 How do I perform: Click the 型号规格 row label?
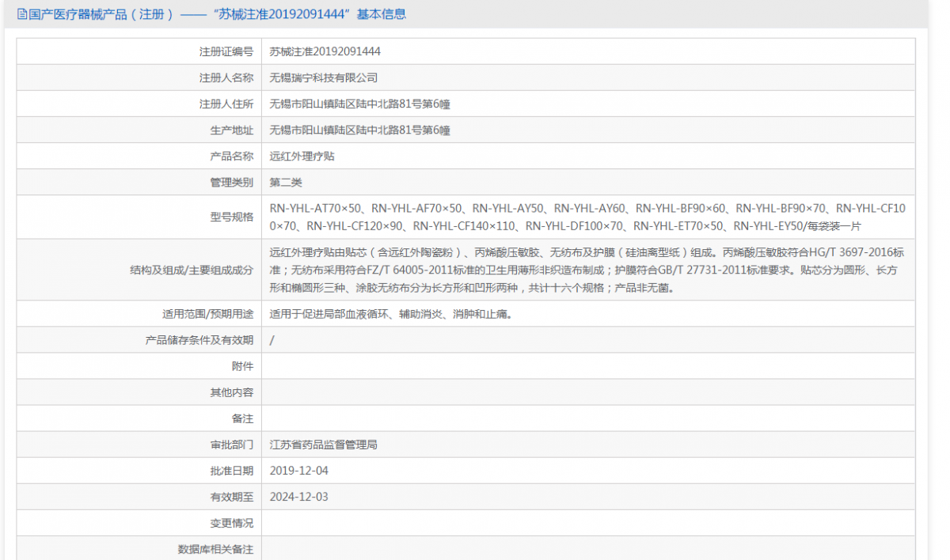[x=231, y=217]
